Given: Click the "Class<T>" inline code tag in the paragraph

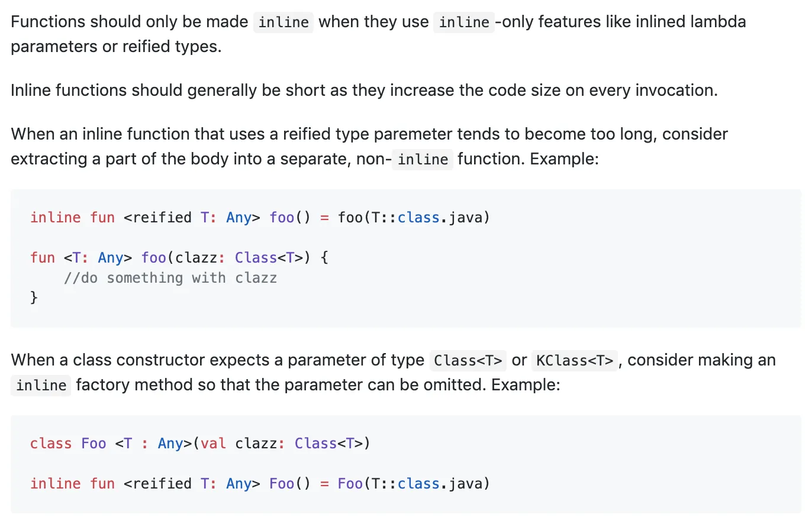Looking at the screenshot, I should pos(468,360).
